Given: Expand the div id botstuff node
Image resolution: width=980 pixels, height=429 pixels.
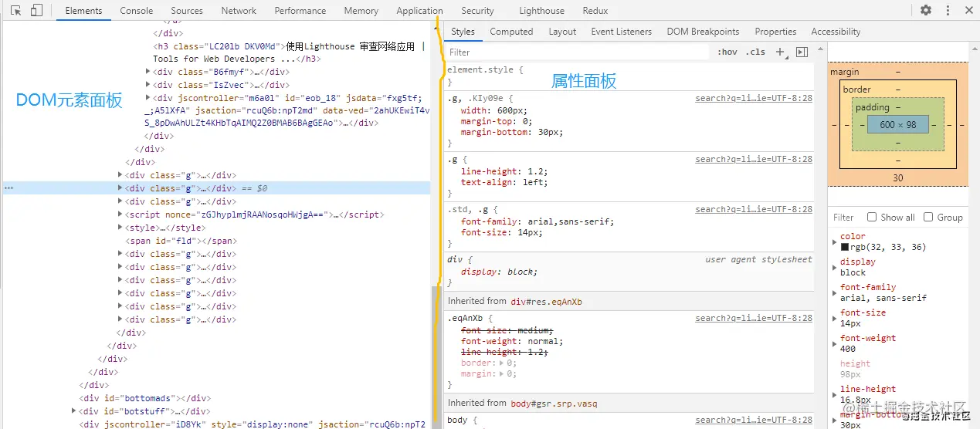Looking at the screenshot, I should [73, 411].
